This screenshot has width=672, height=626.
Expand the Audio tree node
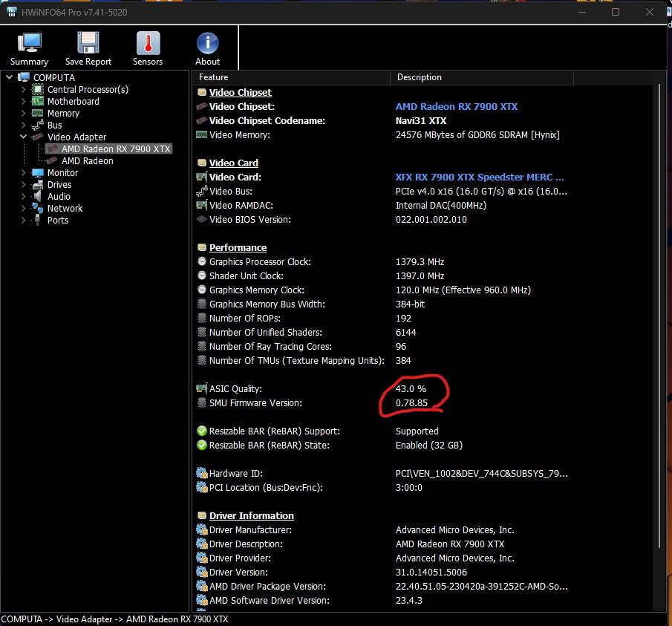click(x=24, y=196)
